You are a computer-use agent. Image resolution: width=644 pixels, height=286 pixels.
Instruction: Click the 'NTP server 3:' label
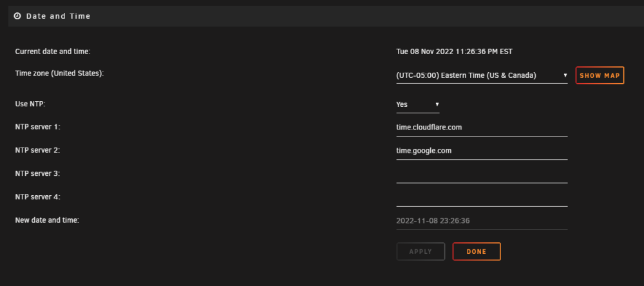(37, 174)
